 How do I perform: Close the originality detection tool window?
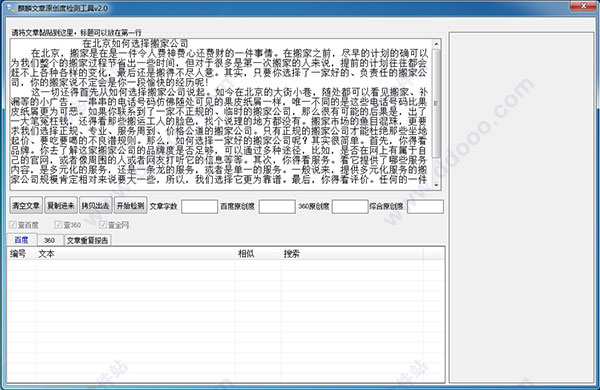583,6
